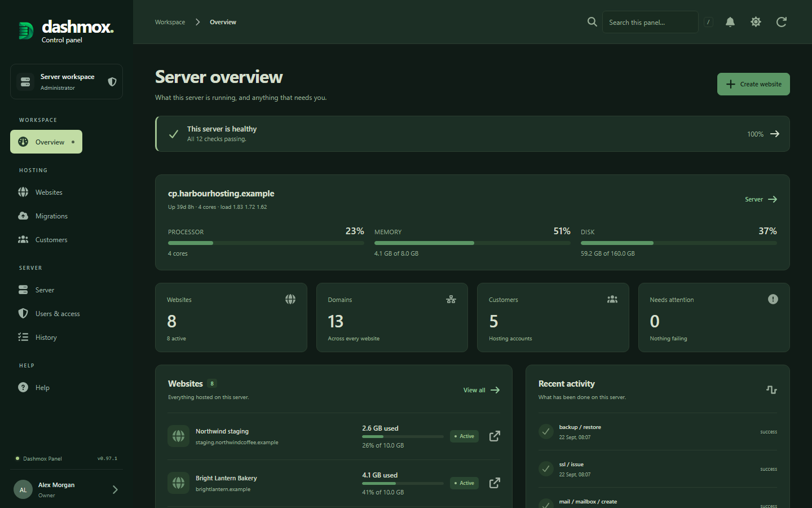This screenshot has height=508, width=812.
Task: Open Northwind staging in new window
Action: tap(495, 436)
